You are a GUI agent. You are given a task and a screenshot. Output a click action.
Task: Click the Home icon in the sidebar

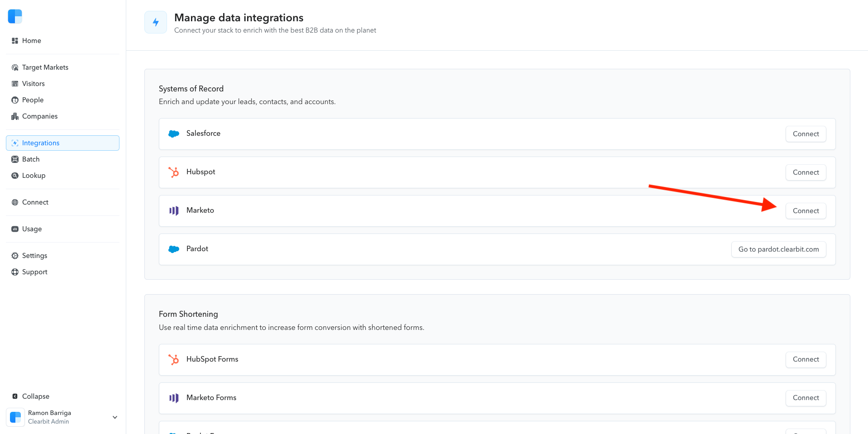[x=15, y=41]
